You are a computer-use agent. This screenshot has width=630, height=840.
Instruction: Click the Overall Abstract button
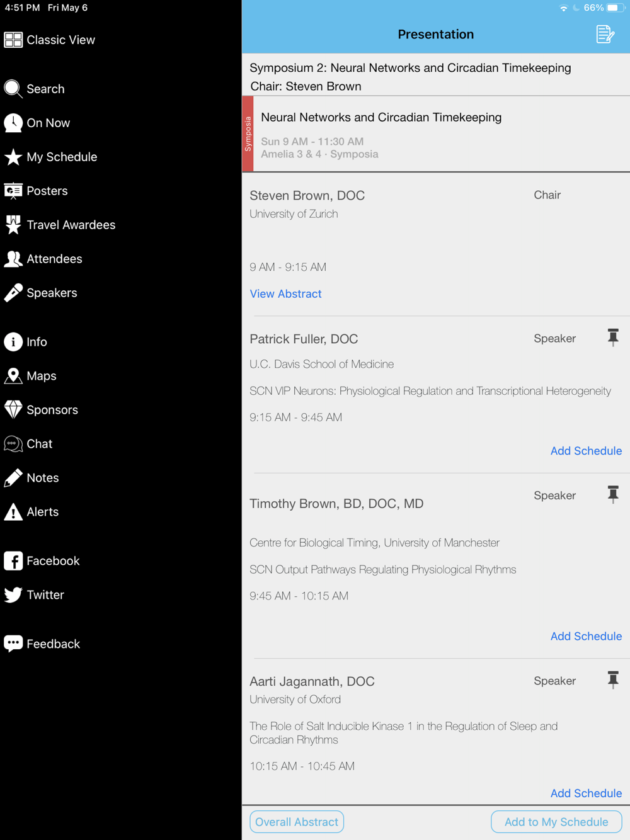[297, 822]
